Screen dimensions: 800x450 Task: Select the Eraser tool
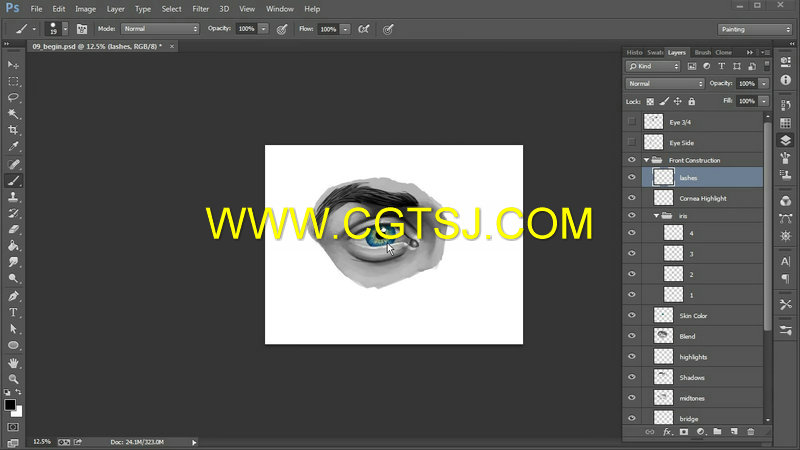pos(13,230)
